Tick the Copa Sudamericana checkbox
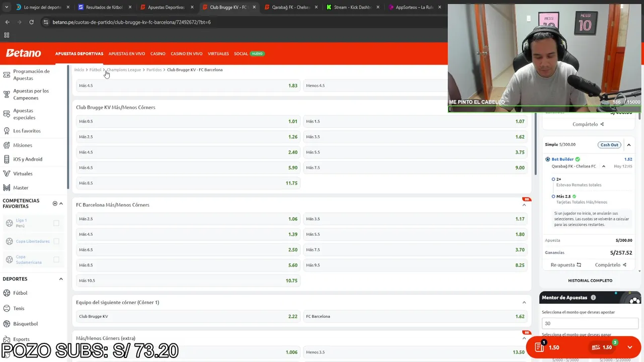 point(56,259)
